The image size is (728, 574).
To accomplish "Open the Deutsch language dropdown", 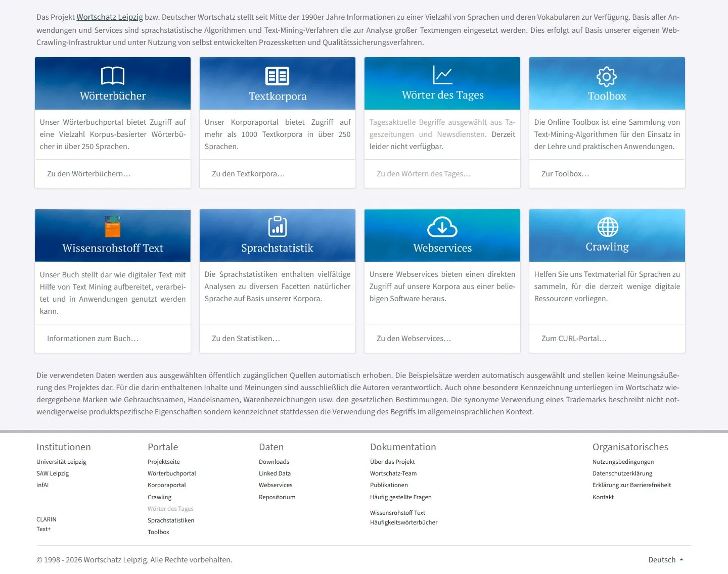I will coord(666,560).
